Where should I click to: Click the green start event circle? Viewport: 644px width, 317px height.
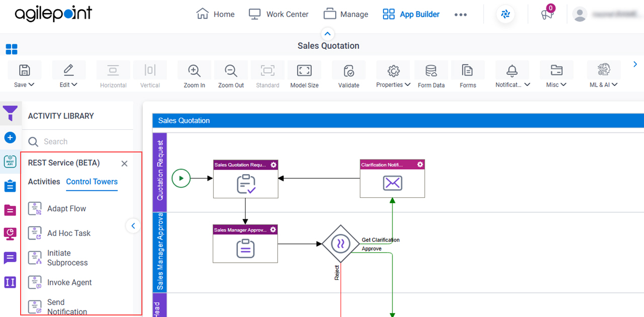tap(181, 178)
